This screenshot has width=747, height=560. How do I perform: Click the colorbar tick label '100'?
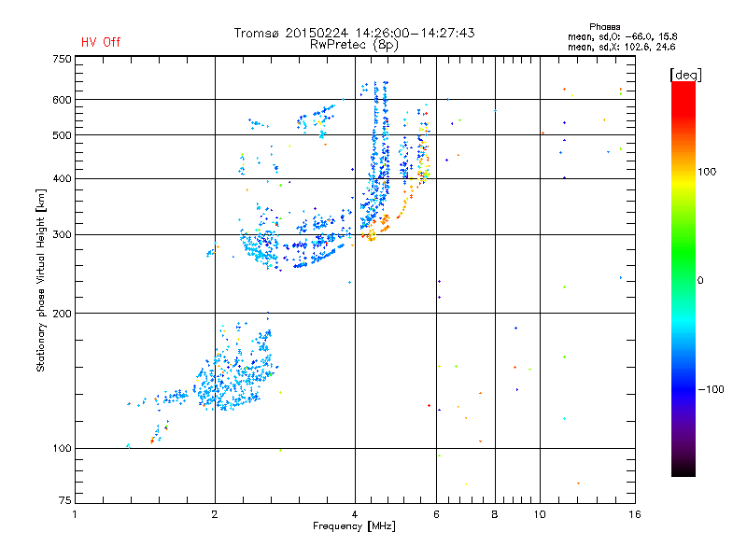pyautogui.click(x=707, y=172)
